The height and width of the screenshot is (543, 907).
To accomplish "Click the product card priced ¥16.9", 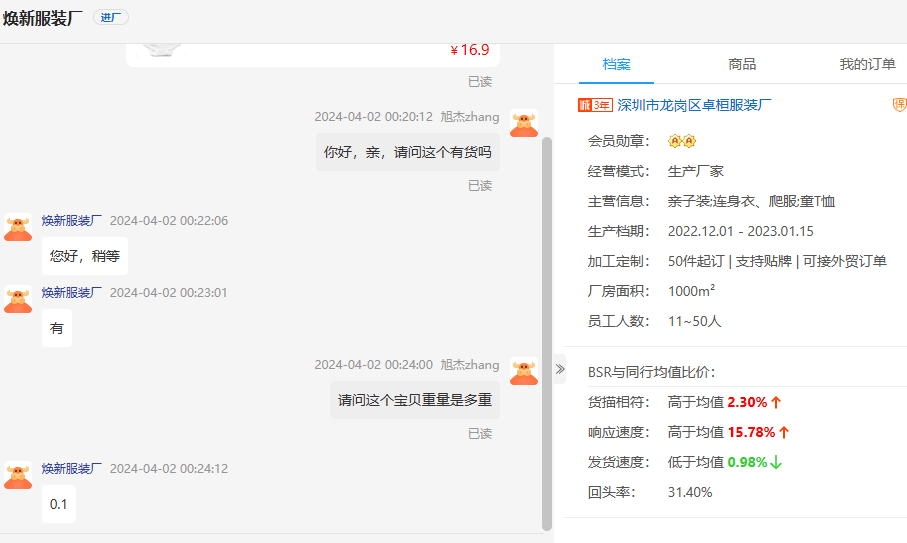I will 312,52.
